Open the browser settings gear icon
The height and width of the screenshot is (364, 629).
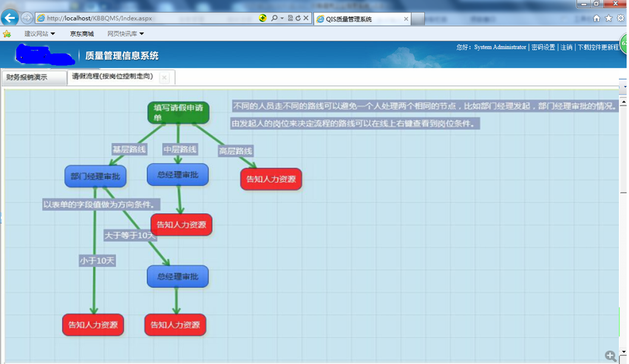click(x=621, y=18)
